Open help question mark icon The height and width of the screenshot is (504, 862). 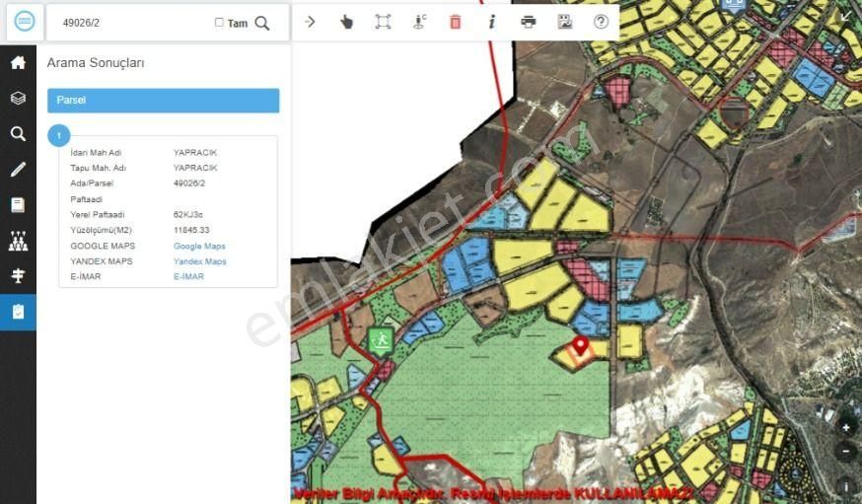601,22
